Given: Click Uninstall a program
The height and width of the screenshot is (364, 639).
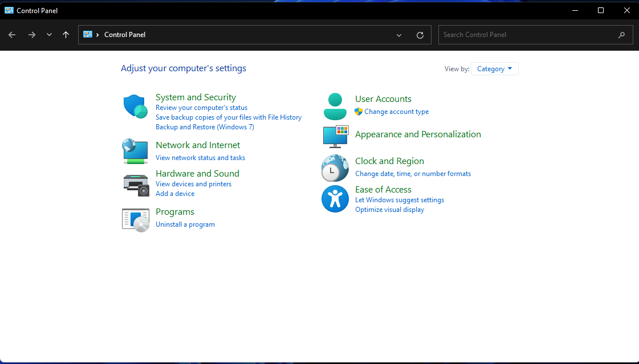Looking at the screenshot, I should pyautogui.click(x=185, y=224).
